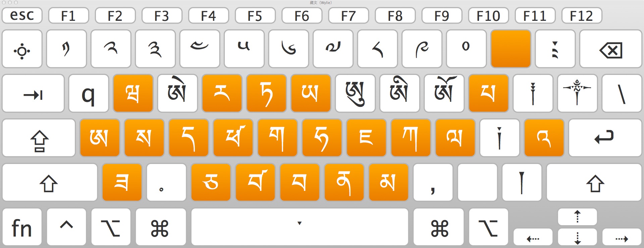Click the return enter arrow key
Viewport: 644px width, 248px height.
(x=605, y=138)
